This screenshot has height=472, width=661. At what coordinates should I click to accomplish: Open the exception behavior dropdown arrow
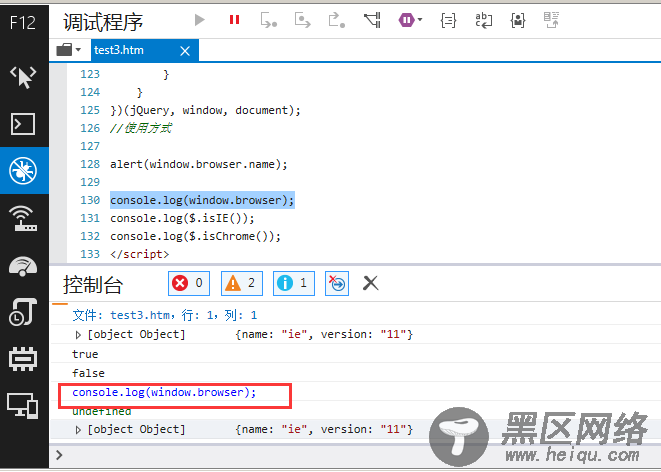click(420, 20)
